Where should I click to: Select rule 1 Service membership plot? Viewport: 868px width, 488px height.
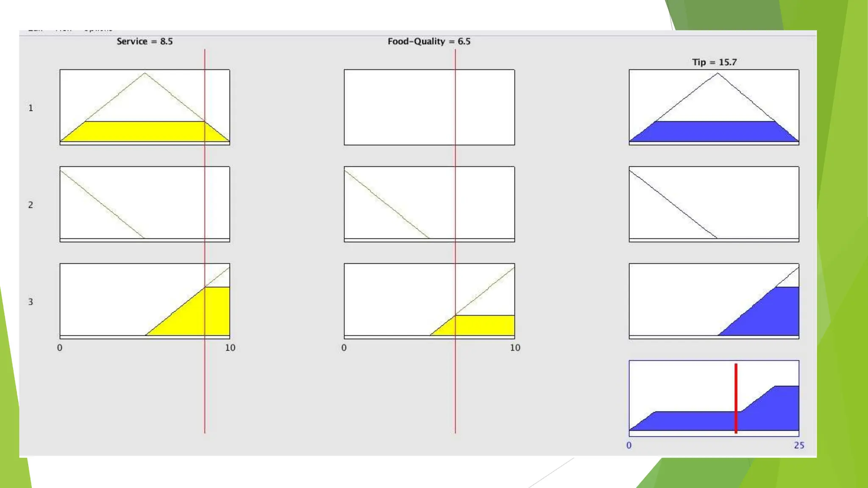(x=145, y=107)
